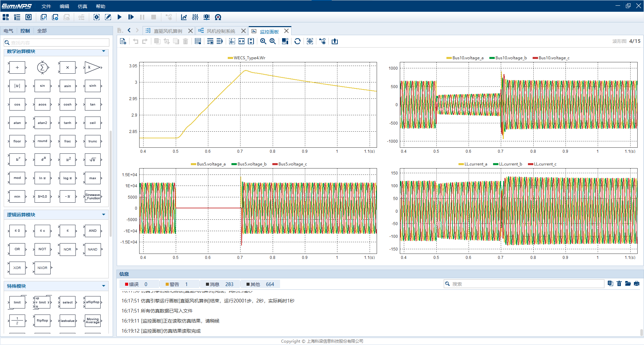
Task: Open the 文件 menu
Action: [x=46, y=6]
